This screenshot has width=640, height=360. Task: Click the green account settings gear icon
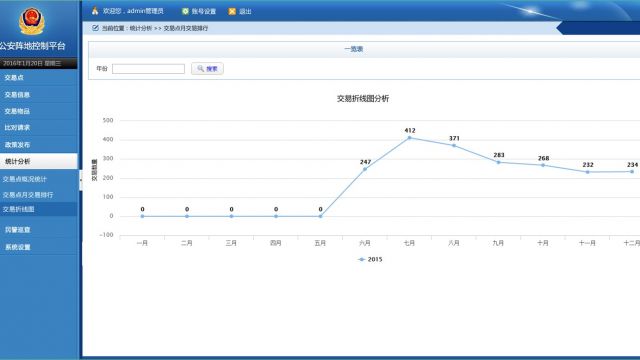click(185, 11)
